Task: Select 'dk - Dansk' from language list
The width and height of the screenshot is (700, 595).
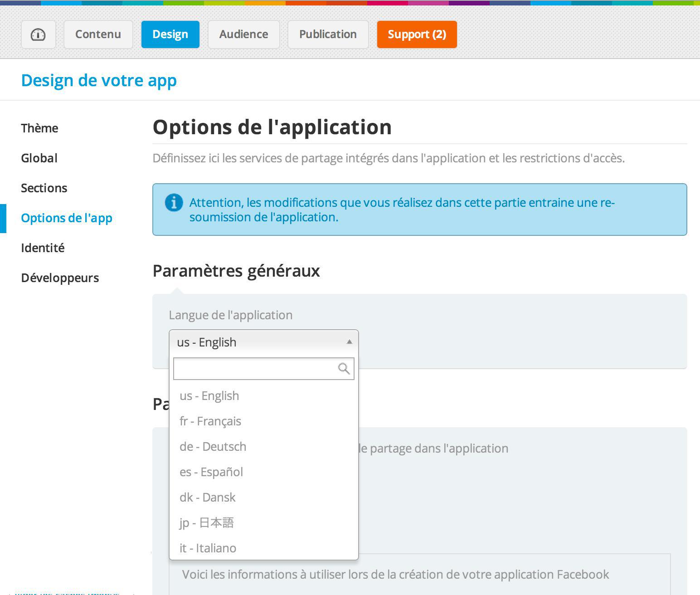Action: coord(208,497)
